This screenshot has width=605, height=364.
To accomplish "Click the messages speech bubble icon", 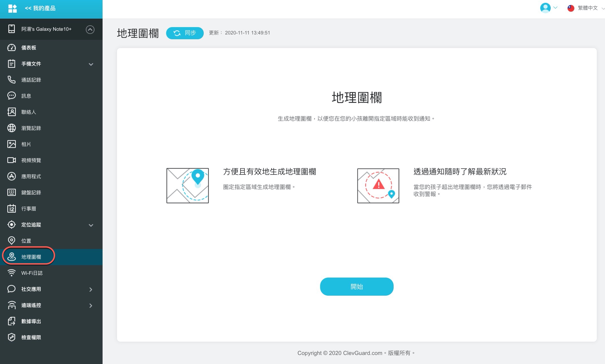I will tap(11, 96).
